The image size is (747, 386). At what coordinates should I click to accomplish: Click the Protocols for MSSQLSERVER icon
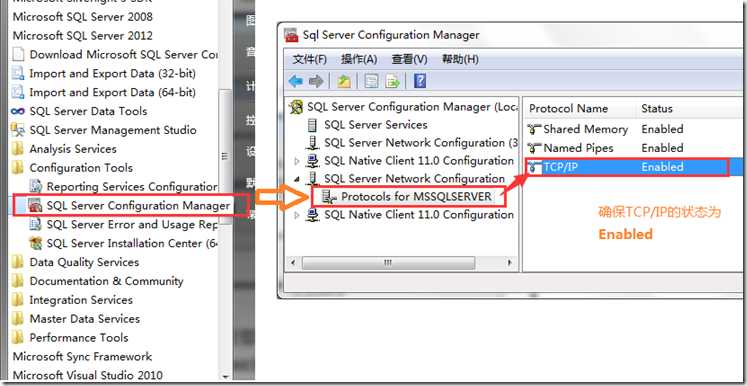coord(329,196)
